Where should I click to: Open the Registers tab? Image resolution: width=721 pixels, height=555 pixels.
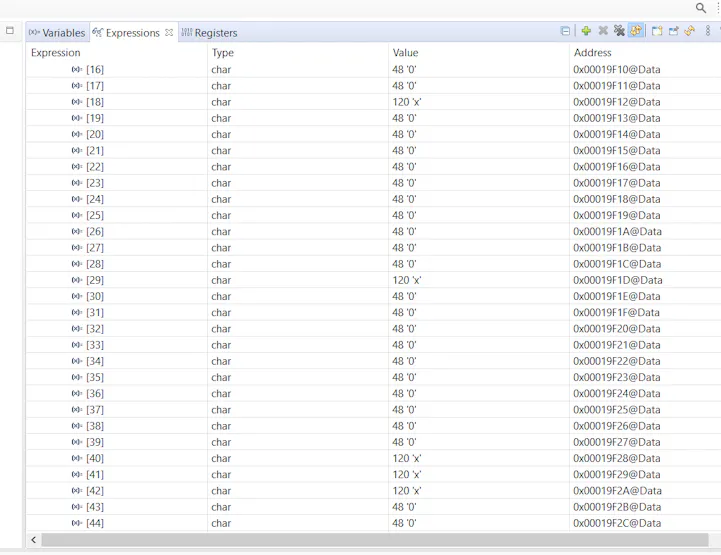click(209, 33)
